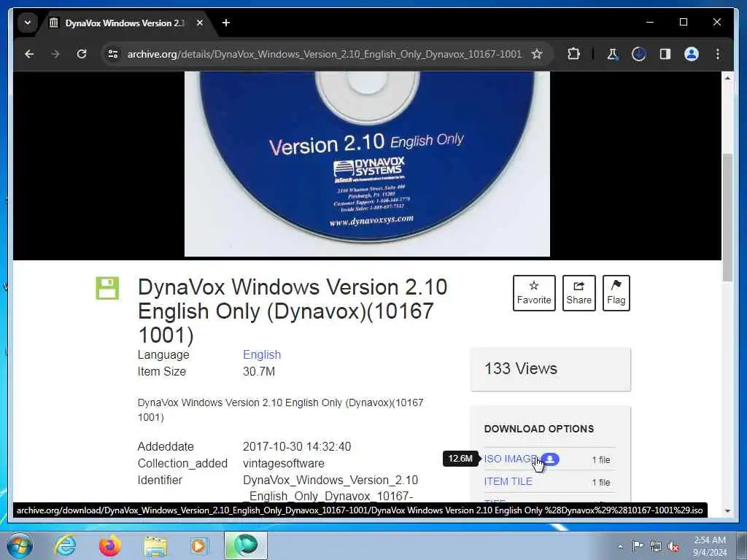This screenshot has width=747, height=560.
Task: Open the Extensions puzzle icon
Action: click(x=573, y=54)
